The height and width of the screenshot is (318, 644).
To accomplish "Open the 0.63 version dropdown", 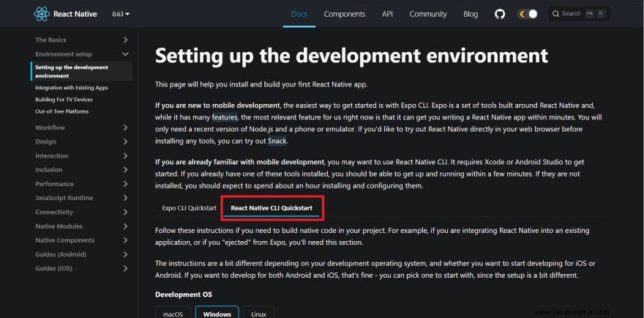I will tap(121, 14).
